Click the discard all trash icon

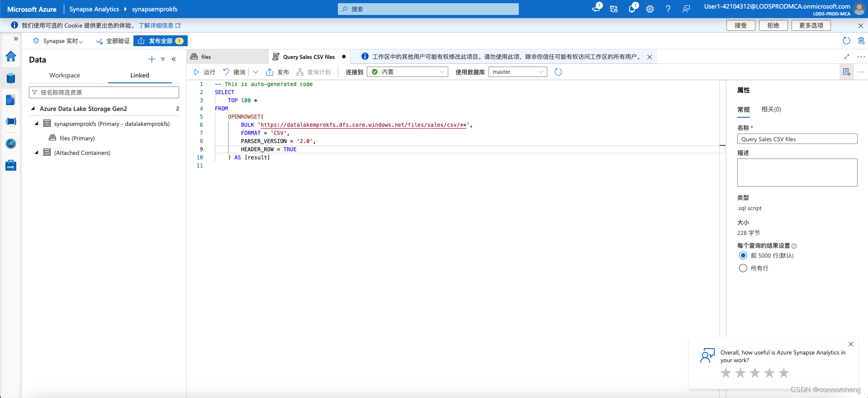click(x=861, y=41)
